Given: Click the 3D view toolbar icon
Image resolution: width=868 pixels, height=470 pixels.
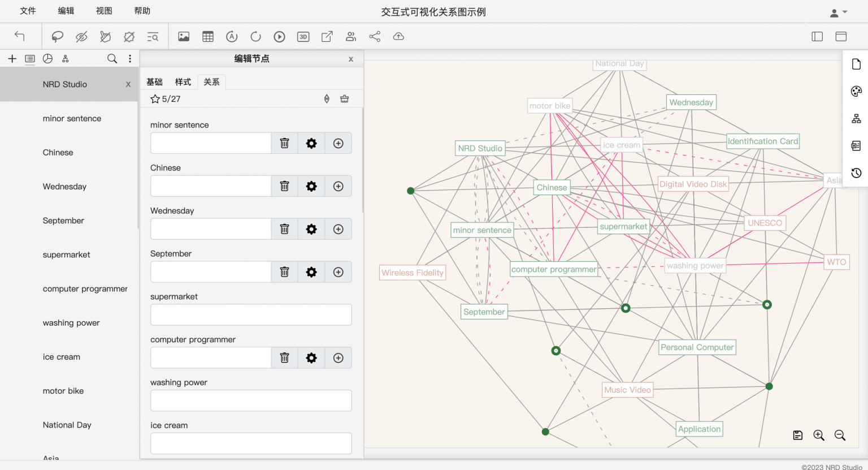Looking at the screenshot, I should [303, 37].
